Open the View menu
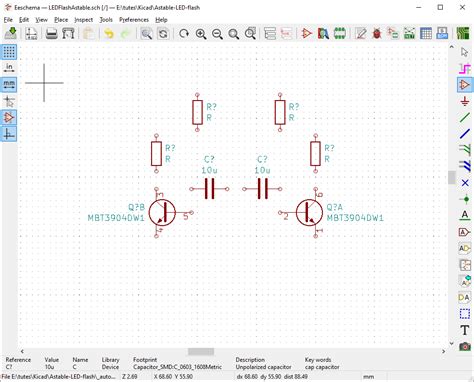The height and width of the screenshot is (382, 474). [x=42, y=20]
